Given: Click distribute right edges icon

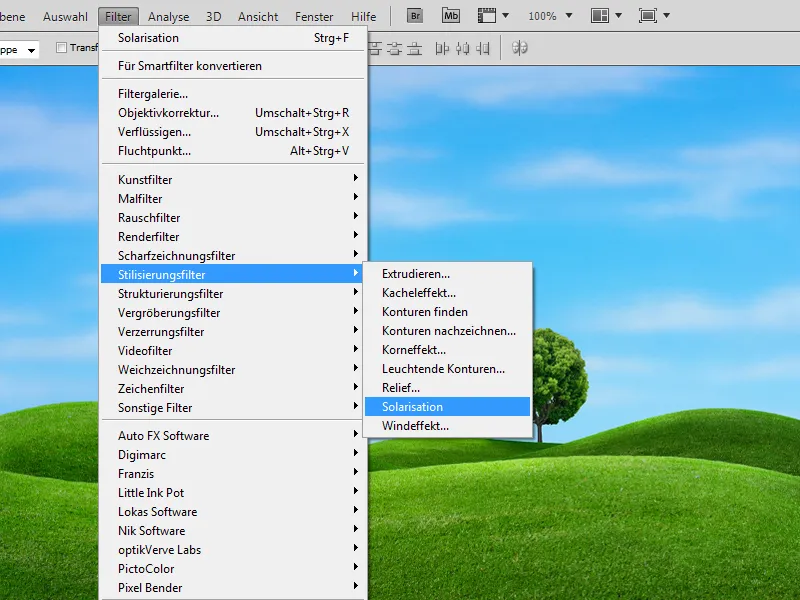Looking at the screenshot, I should click(483, 48).
